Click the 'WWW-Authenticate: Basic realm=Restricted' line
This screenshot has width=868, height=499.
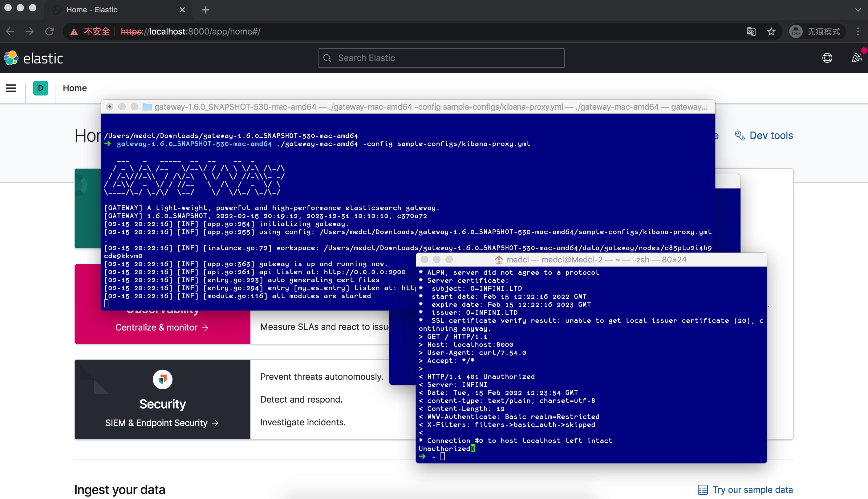pyautogui.click(x=509, y=417)
